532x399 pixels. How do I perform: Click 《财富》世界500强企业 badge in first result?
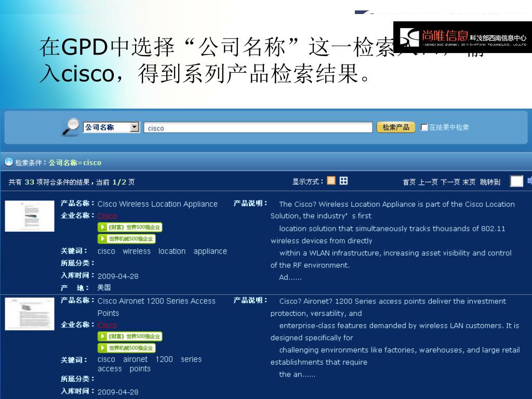(130, 228)
